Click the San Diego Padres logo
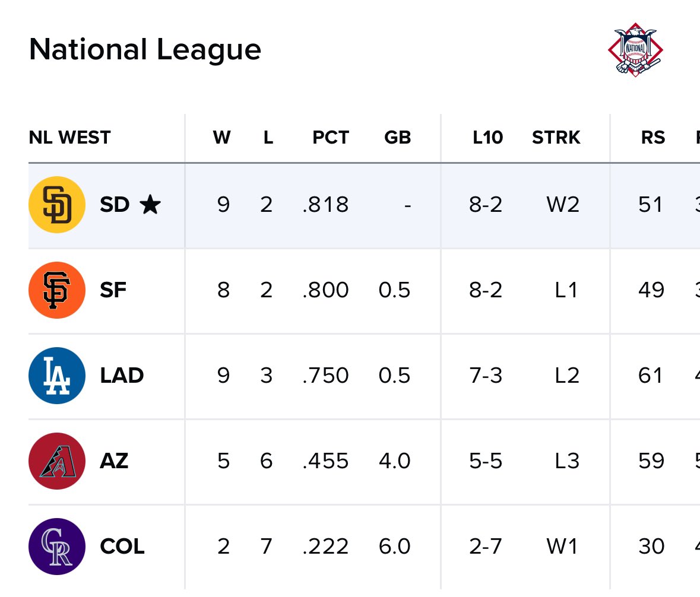This screenshot has height=597, width=700. click(x=56, y=204)
